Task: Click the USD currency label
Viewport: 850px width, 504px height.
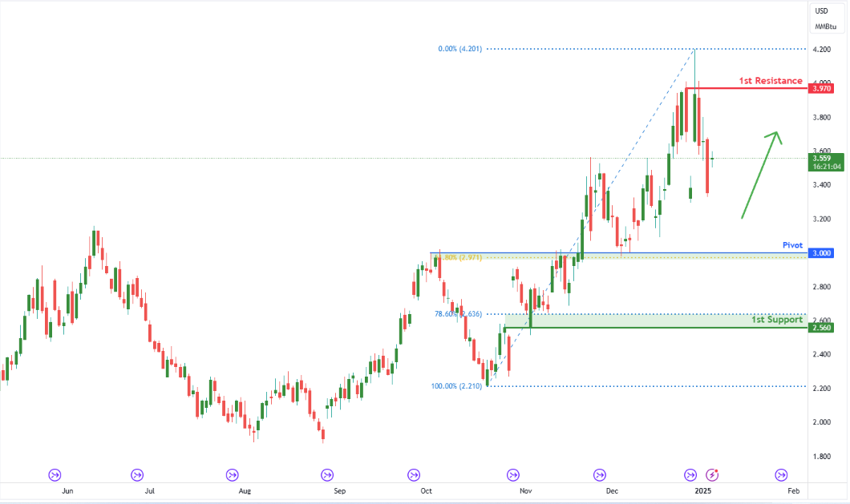Action: 822,11
